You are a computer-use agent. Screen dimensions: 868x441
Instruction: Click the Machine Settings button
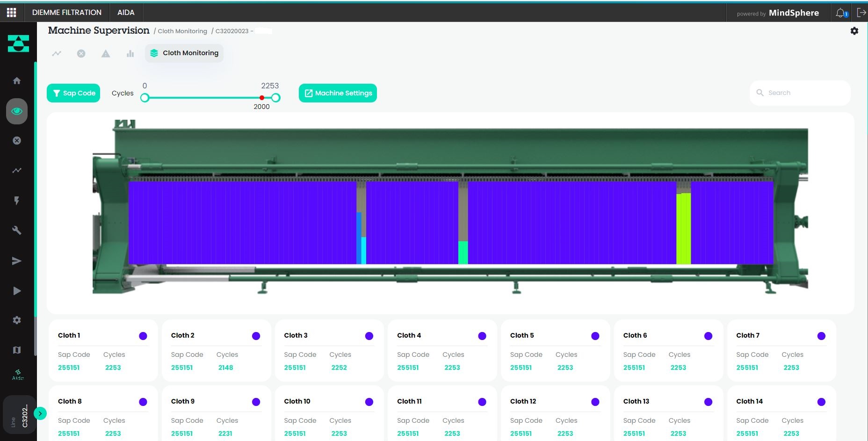(x=338, y=93)
